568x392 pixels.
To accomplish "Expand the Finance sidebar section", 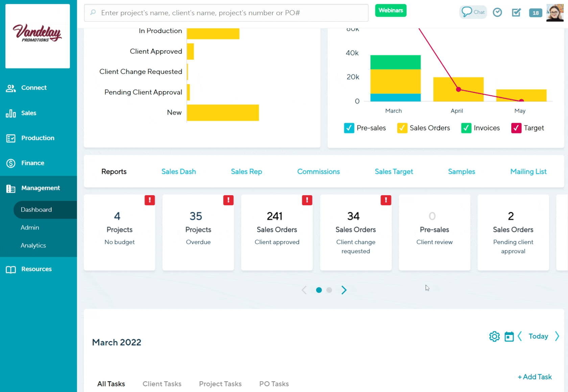I will [x=32, y=163].
